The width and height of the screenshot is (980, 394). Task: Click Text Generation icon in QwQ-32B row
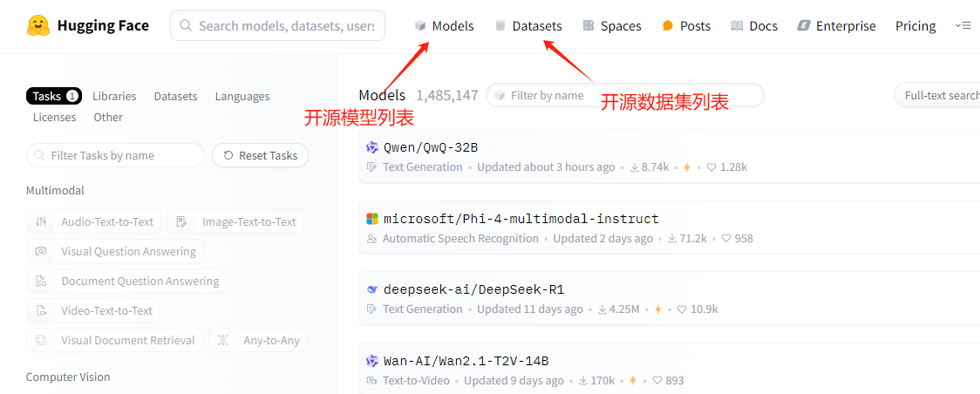(x=372, y=167)
